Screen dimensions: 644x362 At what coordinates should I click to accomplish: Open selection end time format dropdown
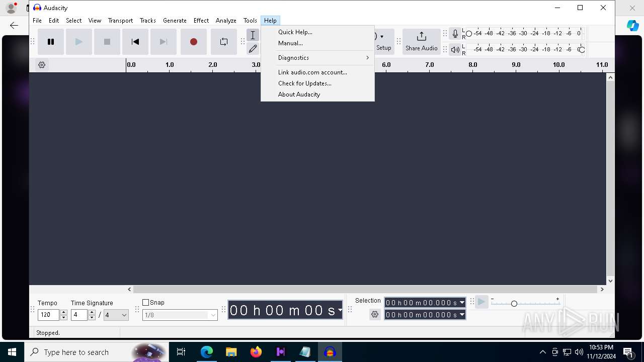(x=462, y=315)
